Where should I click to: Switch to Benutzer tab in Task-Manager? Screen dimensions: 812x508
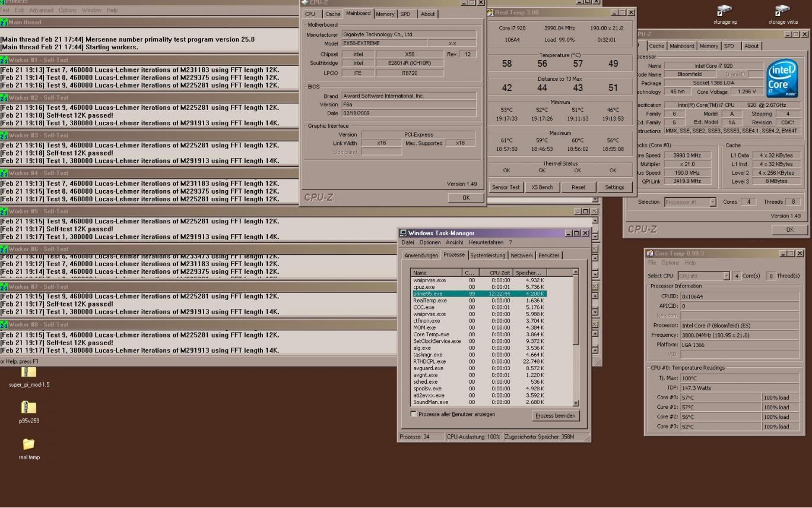pyautogui.click(x=548, y=255)
